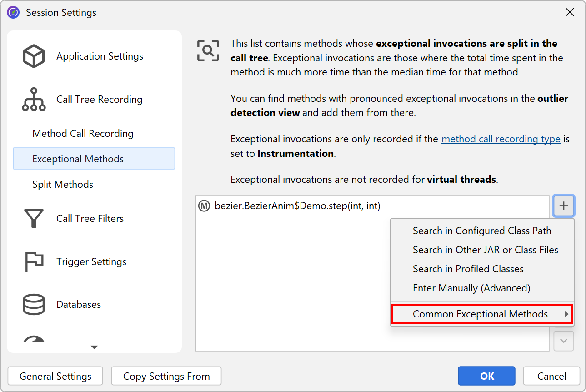Open Copy Settings From

pos(166,377)
